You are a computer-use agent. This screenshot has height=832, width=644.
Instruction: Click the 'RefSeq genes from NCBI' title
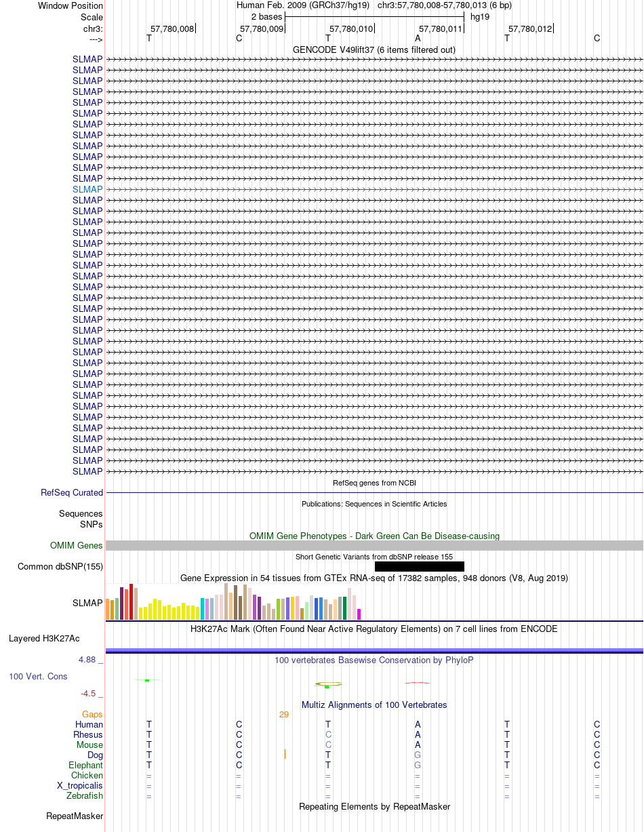[x=374, y=483]
